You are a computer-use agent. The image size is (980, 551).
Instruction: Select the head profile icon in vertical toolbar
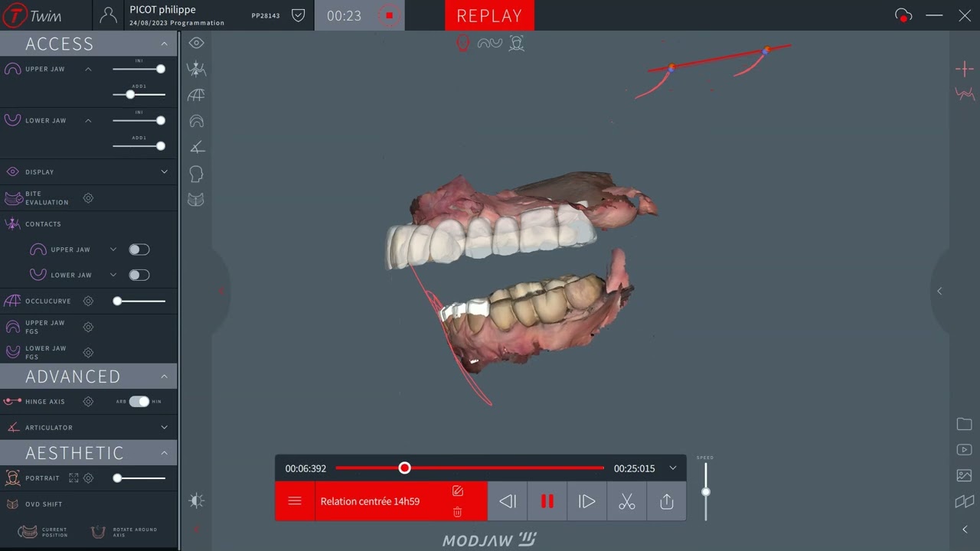196,174
